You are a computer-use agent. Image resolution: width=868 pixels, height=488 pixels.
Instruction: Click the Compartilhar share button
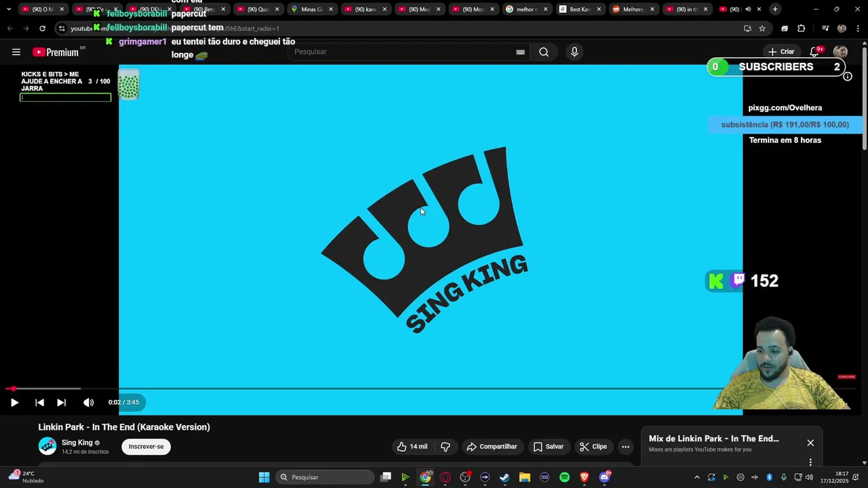492,447
